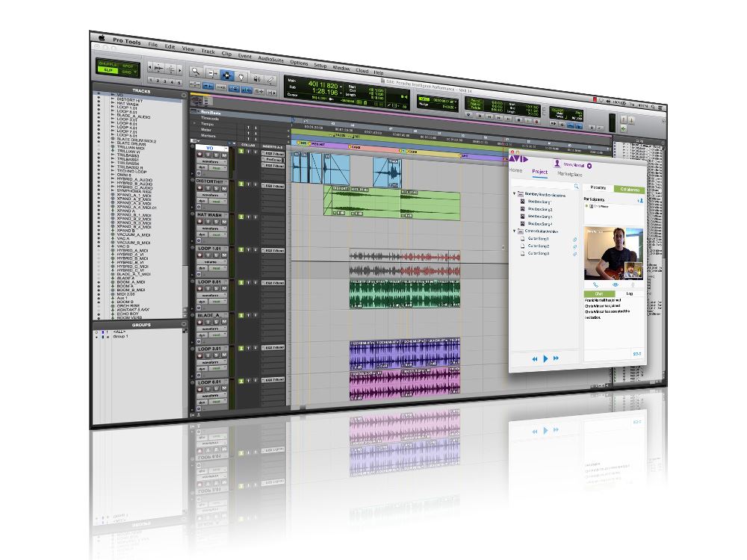Open the Apple menu
Screen dimensions: 747x560
102,37
